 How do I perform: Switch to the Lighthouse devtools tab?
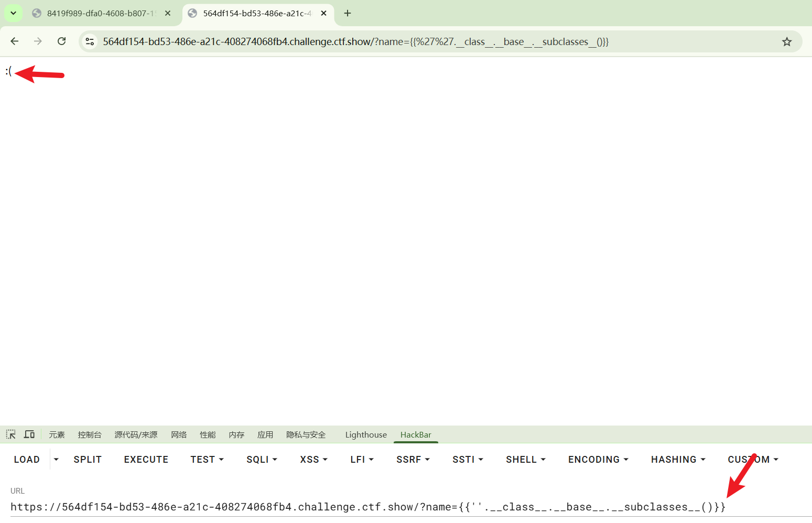pos(366,435)
